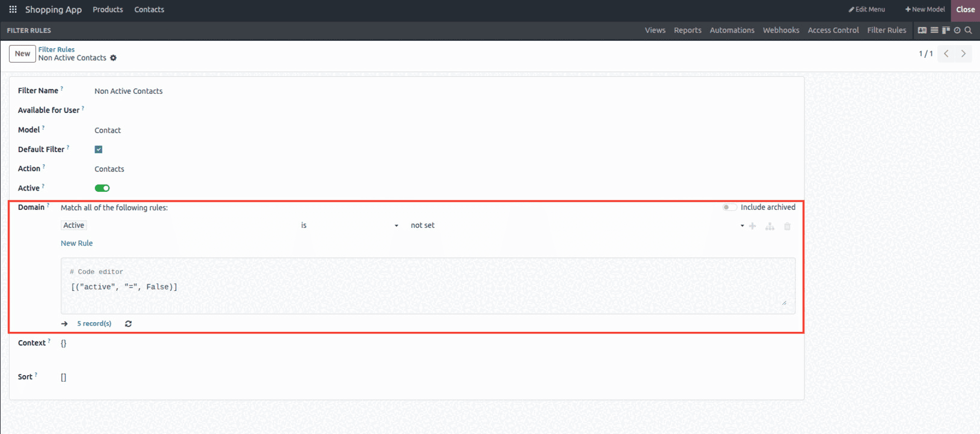Viewport: 980px width, 434px height.
Task: Click the gear icon beside Non Active Contacts
Action: (113, 58)
